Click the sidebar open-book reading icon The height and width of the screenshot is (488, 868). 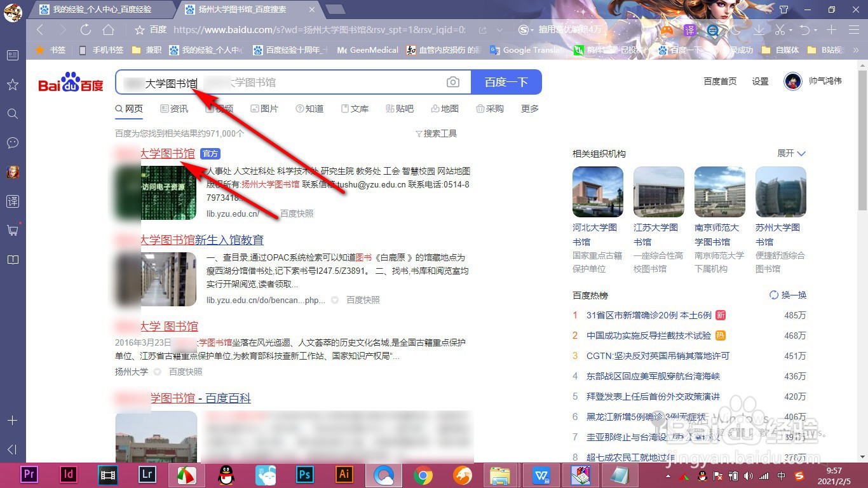tap(12, 260)
